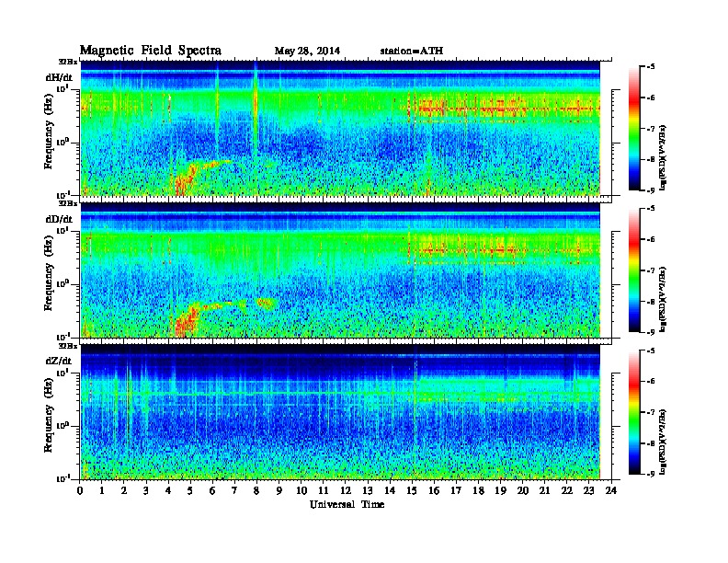Click the top colorbar beside the dH/dt spectrum
The image size is (728, 563).
click(x=634, y=128)
